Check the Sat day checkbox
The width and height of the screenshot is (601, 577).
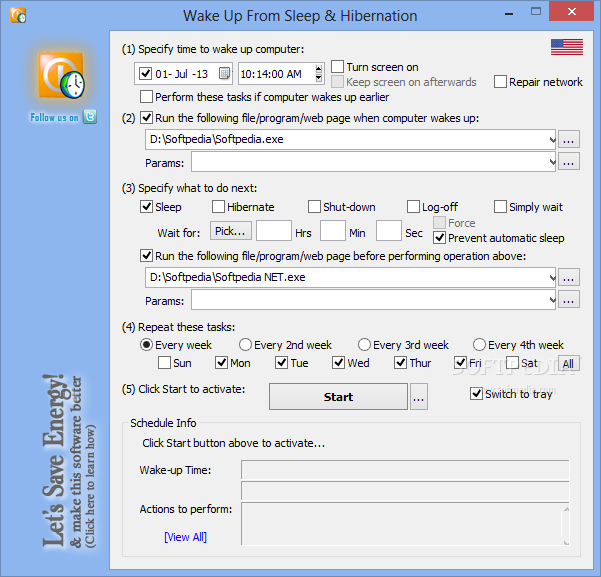(512, 363)
